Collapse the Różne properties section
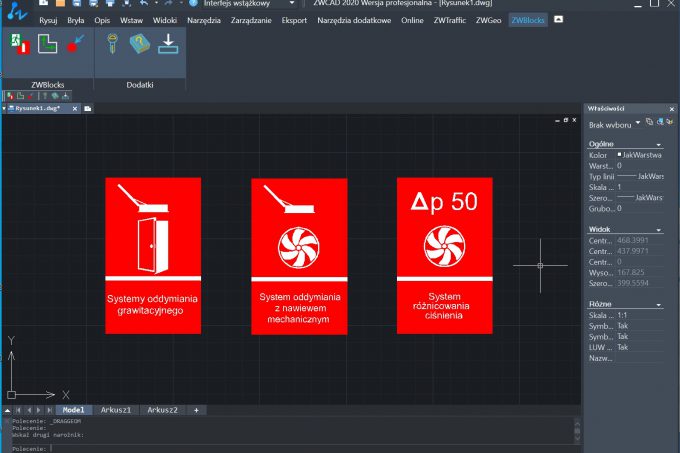This screenshot has height=453, width=680. (658, 305)
